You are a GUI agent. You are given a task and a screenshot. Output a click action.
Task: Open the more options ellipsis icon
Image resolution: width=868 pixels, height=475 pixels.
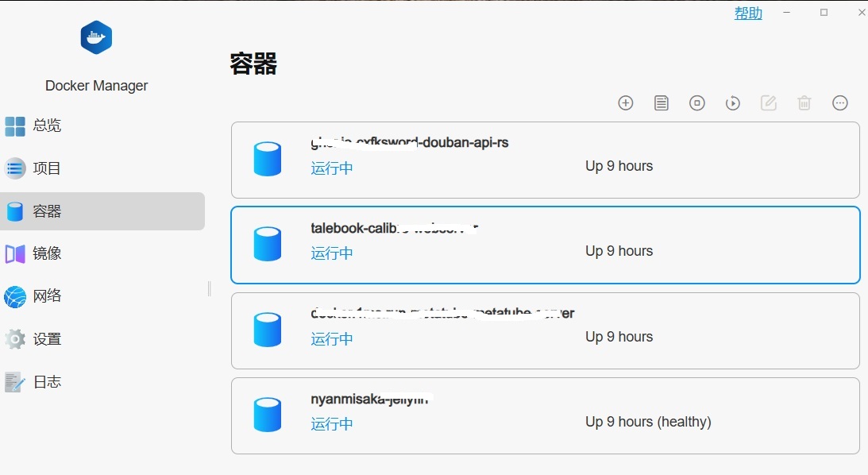click(839, 103)
